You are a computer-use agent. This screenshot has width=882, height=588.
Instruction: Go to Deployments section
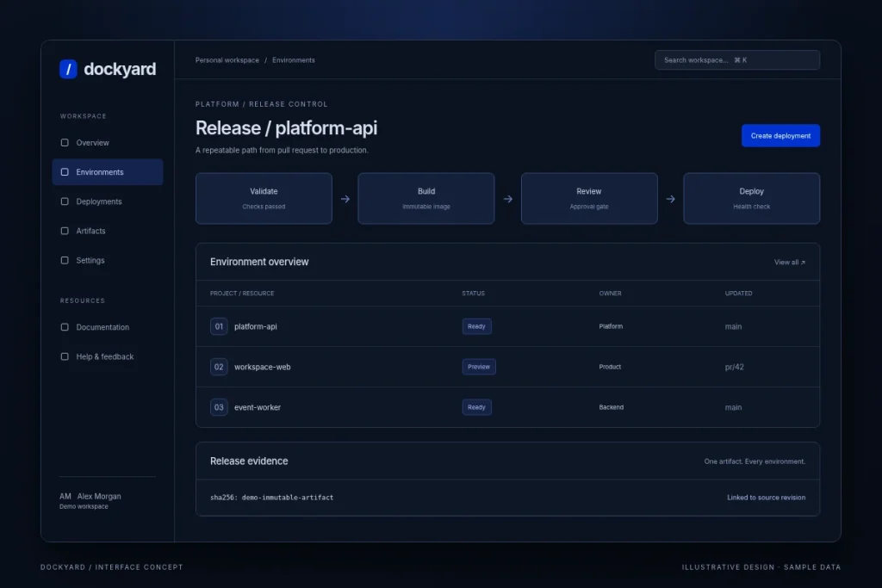point(108,201)
